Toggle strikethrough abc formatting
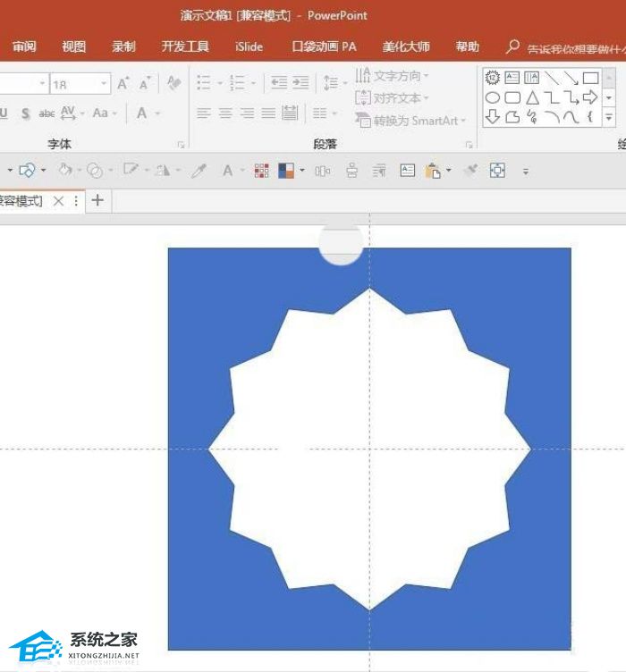626x672 pixels. click(47, 113)
